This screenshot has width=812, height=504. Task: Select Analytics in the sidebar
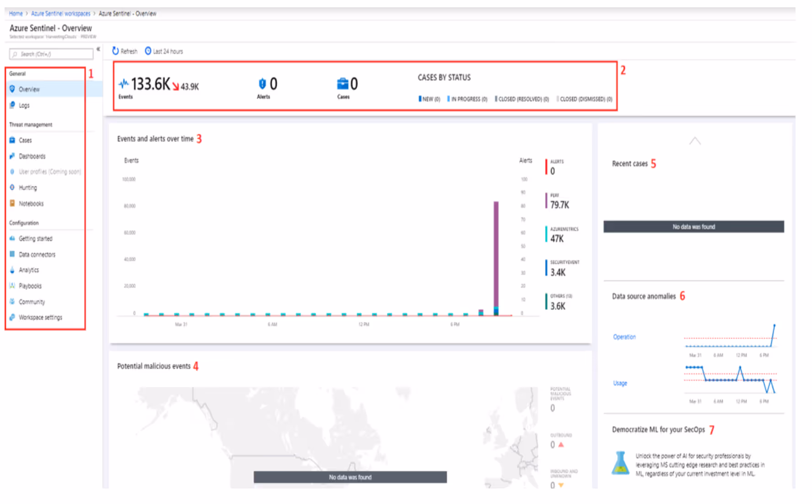coord(29,270)
